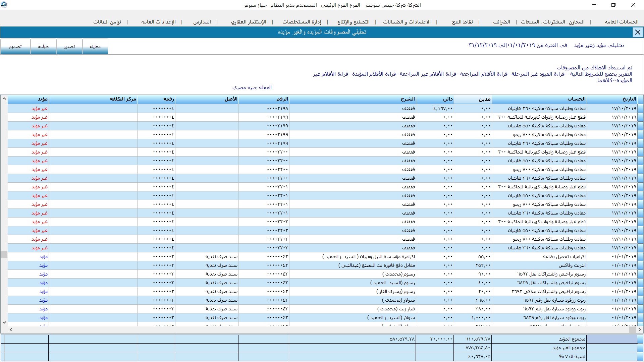Sort by رقمه column header
This screenshot has width=644, height=362.
tap(156, 99)
